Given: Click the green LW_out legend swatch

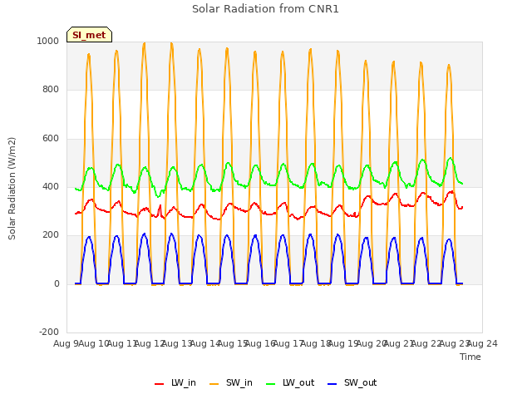Looking at the screenshot, I should click(271, 384).
